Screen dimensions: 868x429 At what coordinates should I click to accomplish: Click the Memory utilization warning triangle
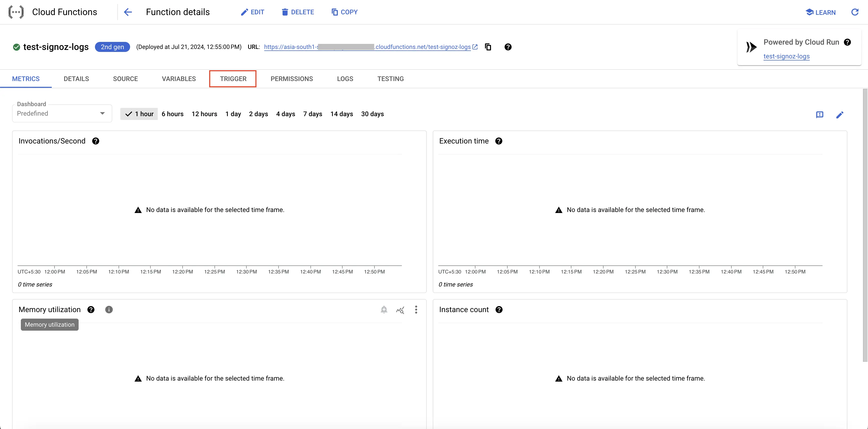[x=138, y=379]
